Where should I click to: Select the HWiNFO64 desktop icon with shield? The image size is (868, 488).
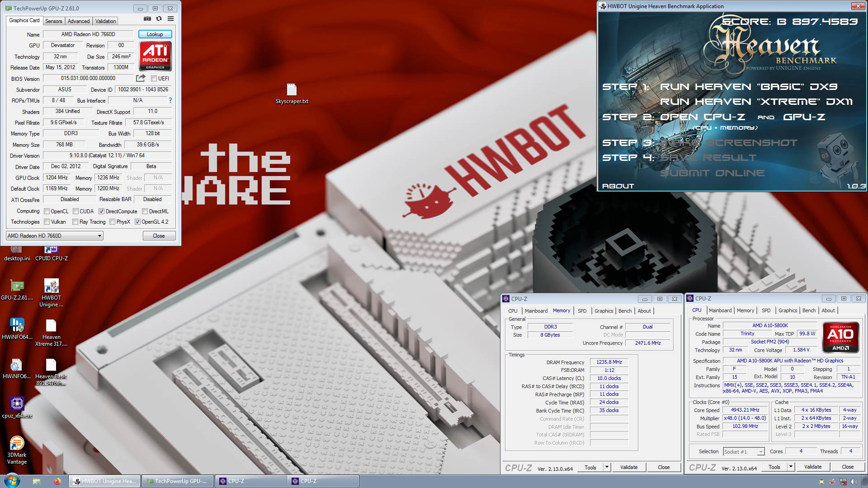point(17,329)
